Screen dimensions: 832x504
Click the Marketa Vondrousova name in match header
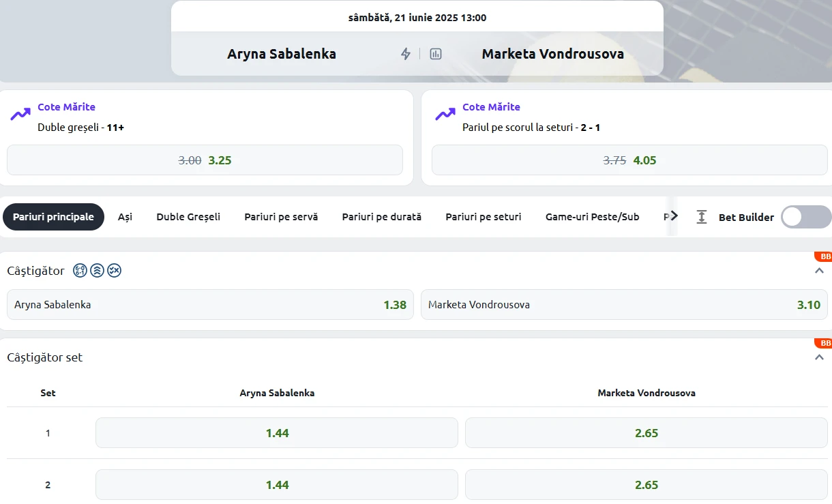pyautogui.click(x=553, y=54)
